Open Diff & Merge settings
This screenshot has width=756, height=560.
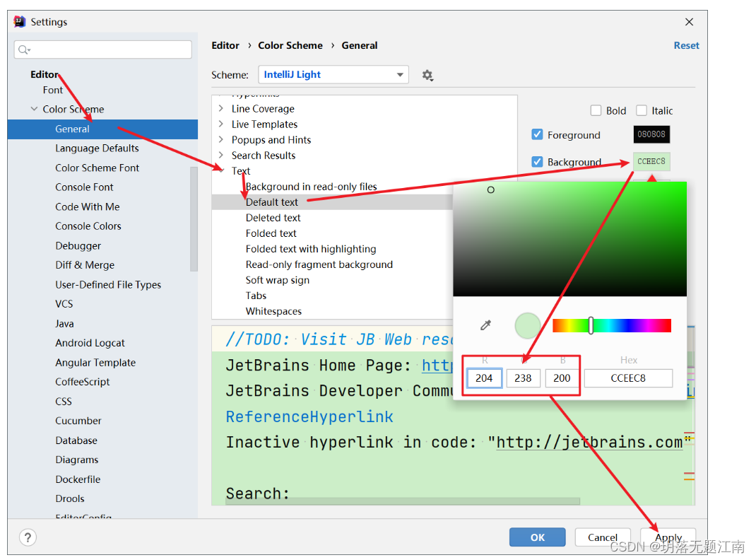[x=85, y=265]
